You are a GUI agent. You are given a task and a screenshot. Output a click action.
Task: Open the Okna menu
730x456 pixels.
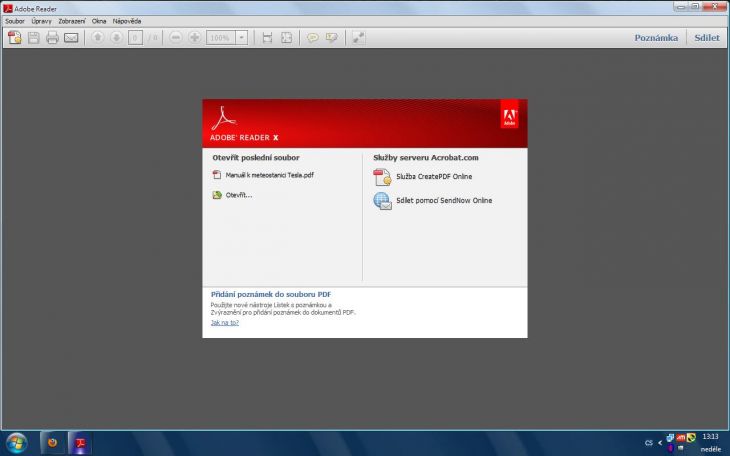99,21
